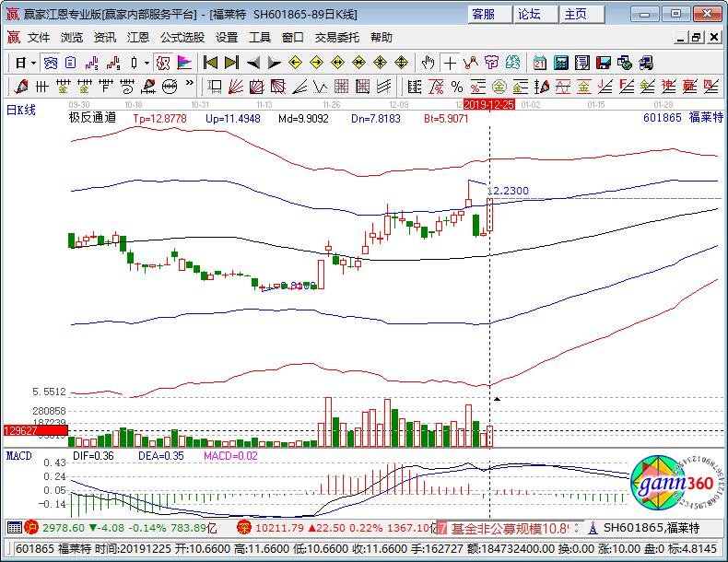Open the 交易委托 menu
Image resolution: width=728 pixels, height=562 pixels.
337,37
